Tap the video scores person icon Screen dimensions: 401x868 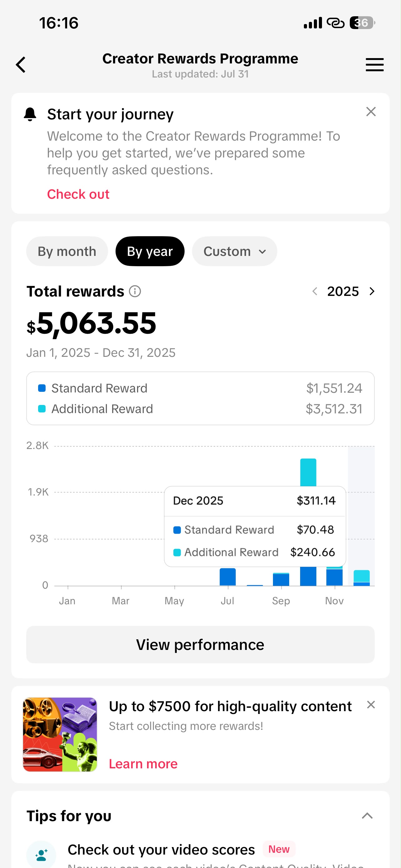point(42,855)
